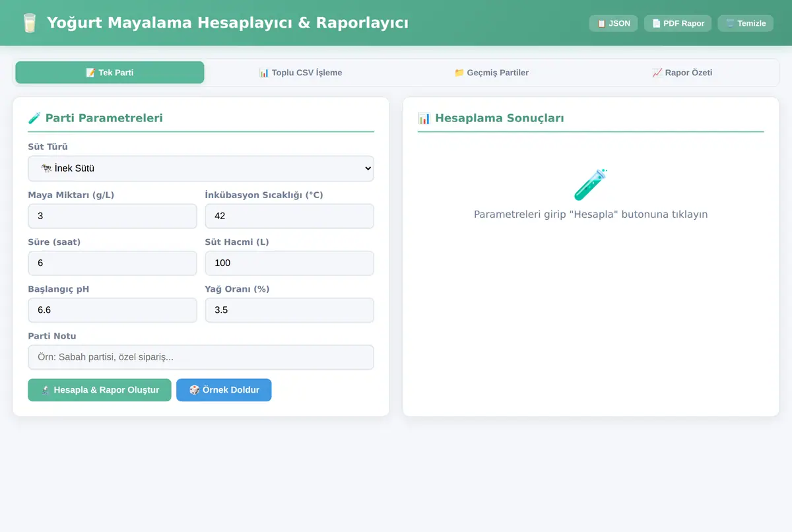Focus the Maya Miktarı (g/L) field
792x532 pixels.
click(112, 216)
